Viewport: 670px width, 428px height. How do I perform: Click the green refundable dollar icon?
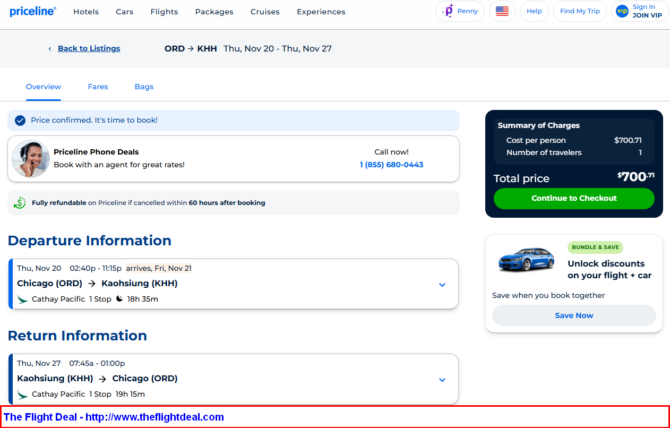[20, 203]
